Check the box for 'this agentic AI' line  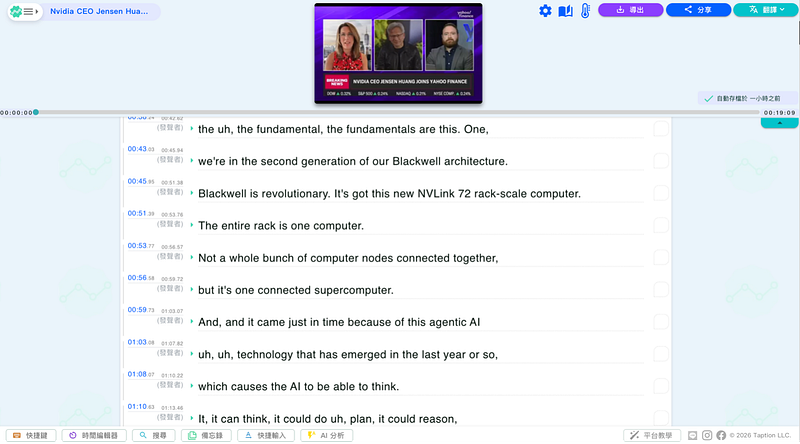[x=661, y=322]
